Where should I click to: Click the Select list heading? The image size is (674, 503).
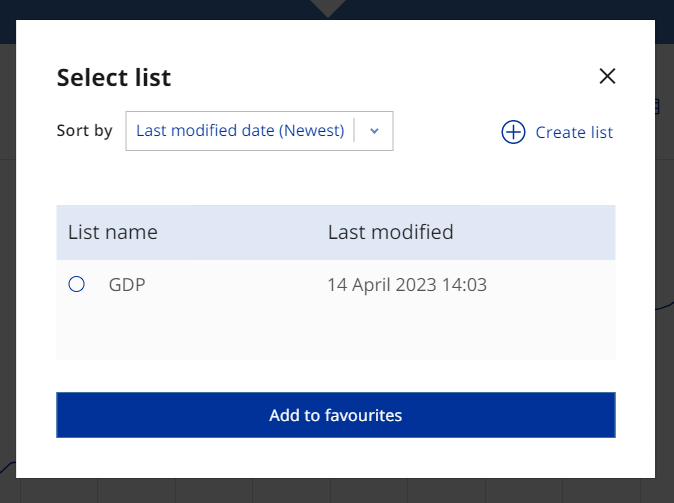pos(114,77)
